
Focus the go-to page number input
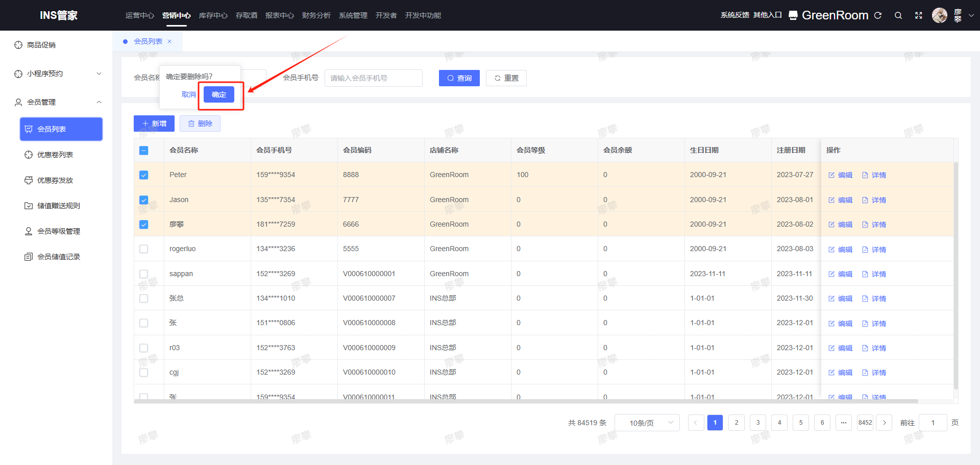pos(933,423)
